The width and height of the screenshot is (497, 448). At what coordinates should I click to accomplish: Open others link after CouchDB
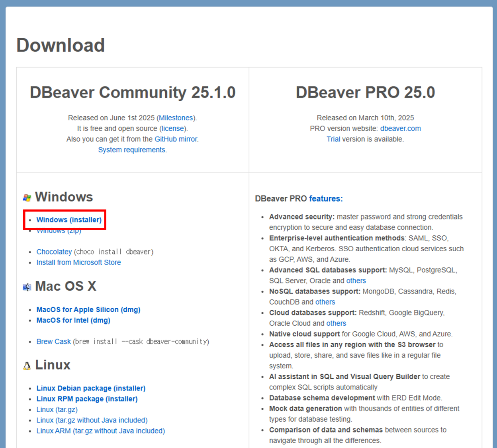click(x=325, y=302)
